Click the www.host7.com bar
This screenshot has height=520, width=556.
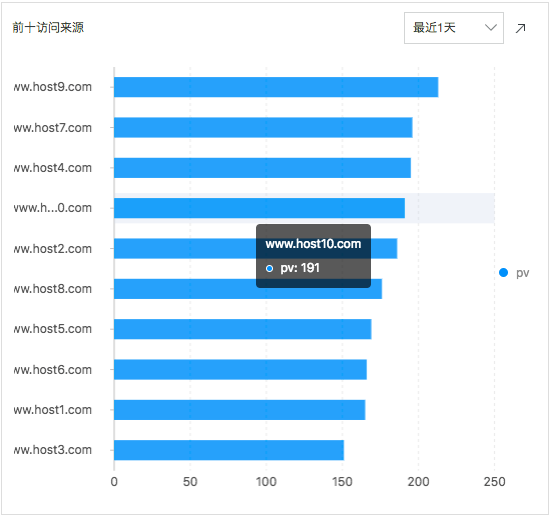pos(263,127)
